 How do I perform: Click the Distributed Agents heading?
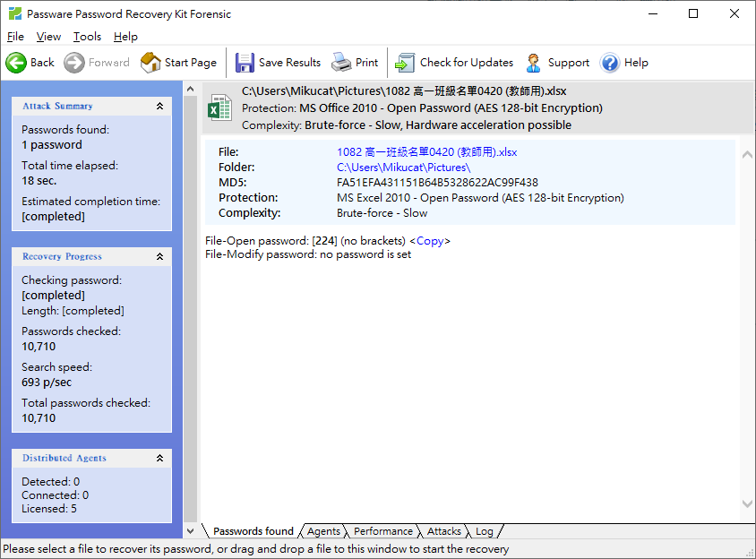(x=64, y=458)
